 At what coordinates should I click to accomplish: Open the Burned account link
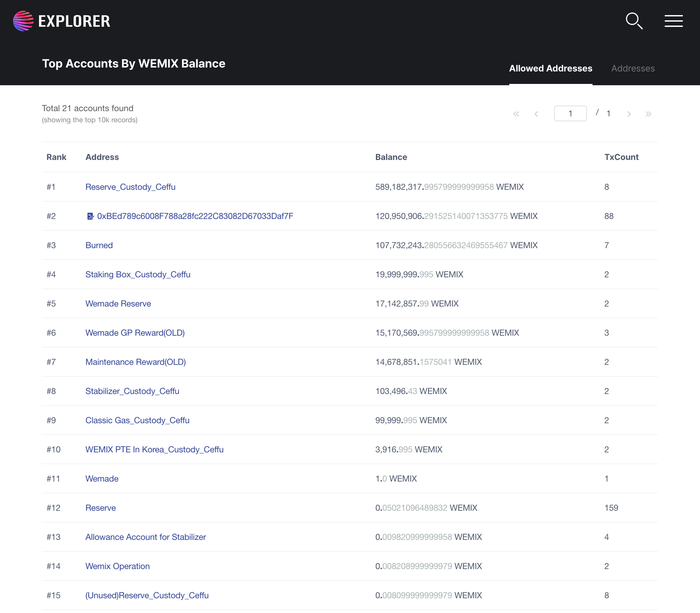[99, 245]
